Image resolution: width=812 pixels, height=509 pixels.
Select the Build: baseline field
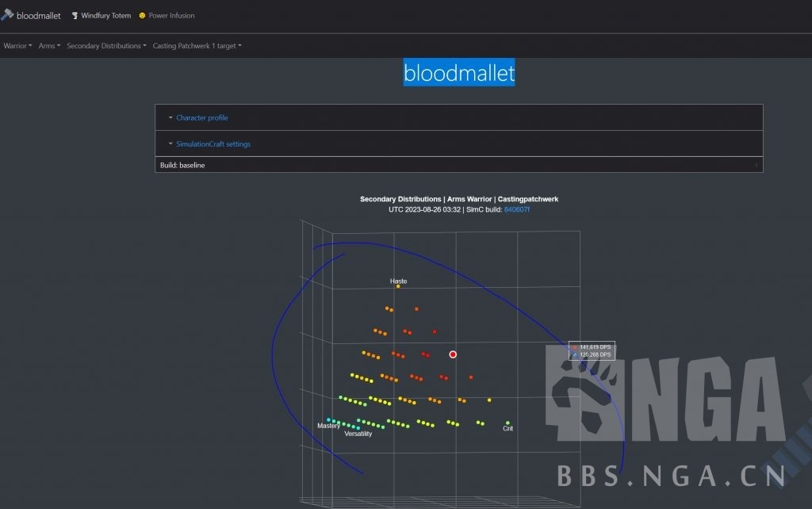[458, 165]
